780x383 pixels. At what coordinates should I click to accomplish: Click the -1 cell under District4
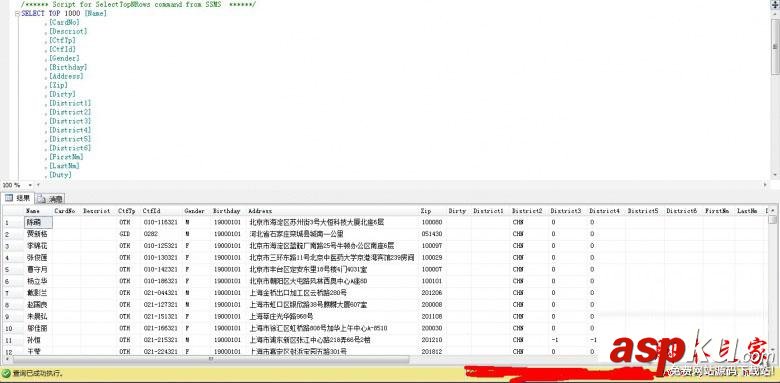(x=593, y=340)
